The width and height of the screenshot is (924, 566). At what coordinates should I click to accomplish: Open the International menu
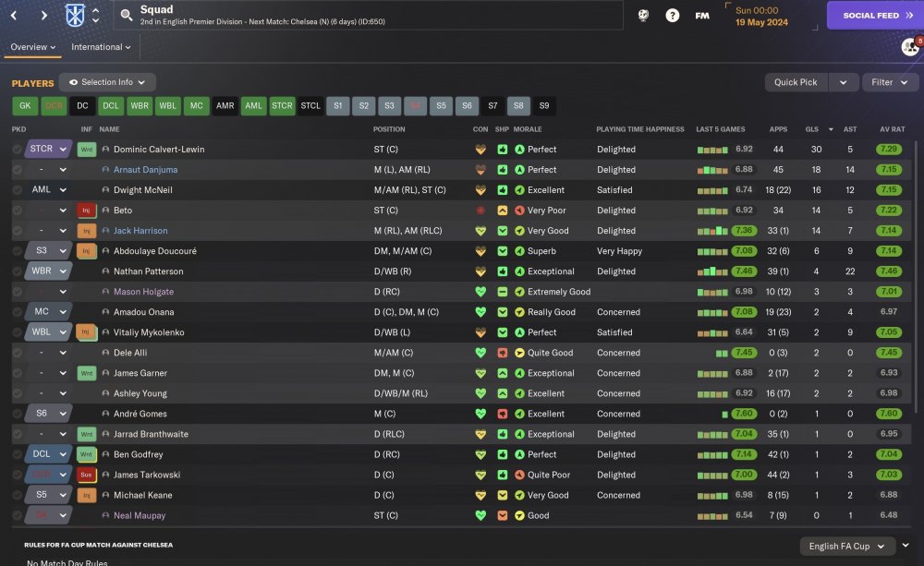(x=101, y=47)
